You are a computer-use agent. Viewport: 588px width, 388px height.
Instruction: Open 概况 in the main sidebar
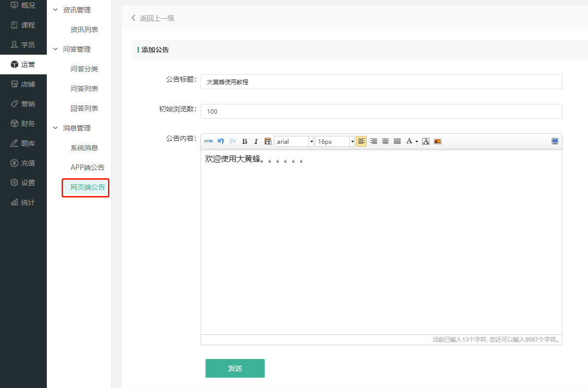click(x=23, y=5)
